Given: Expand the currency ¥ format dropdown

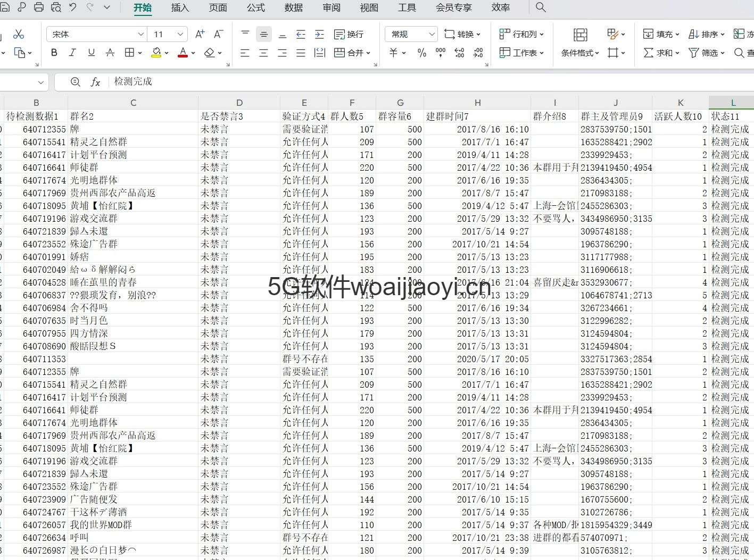Looking at the screenshot, I should (404, 53).
